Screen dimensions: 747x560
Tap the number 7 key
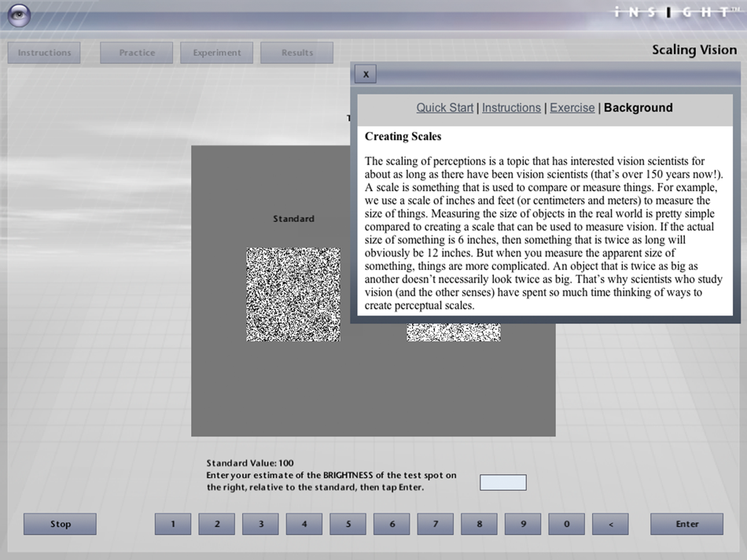point(436,524)
